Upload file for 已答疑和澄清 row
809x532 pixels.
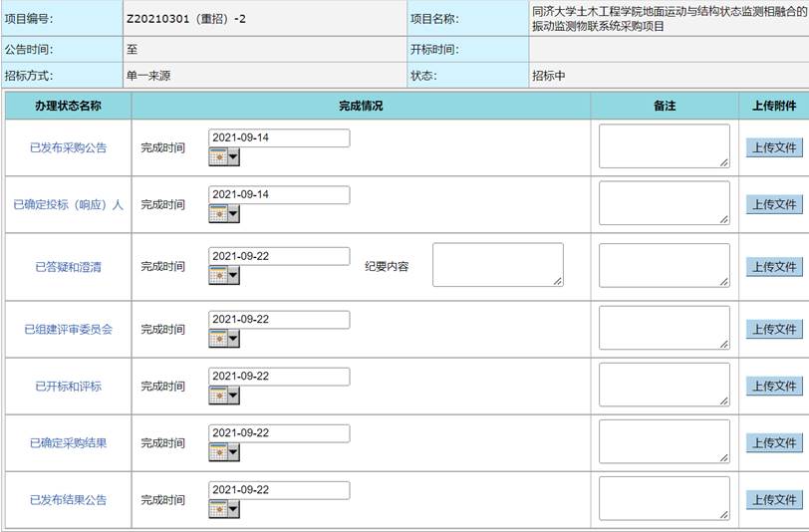click(x=773, y=267)
